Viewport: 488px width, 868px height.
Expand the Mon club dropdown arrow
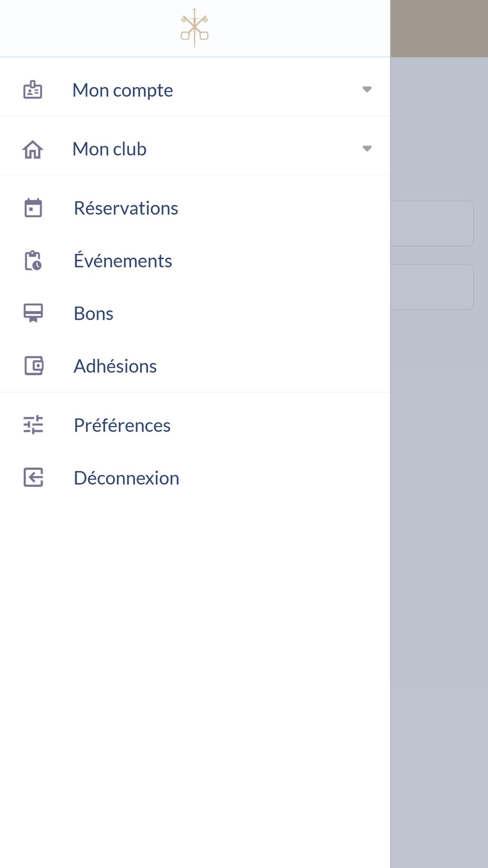(367, 149)
